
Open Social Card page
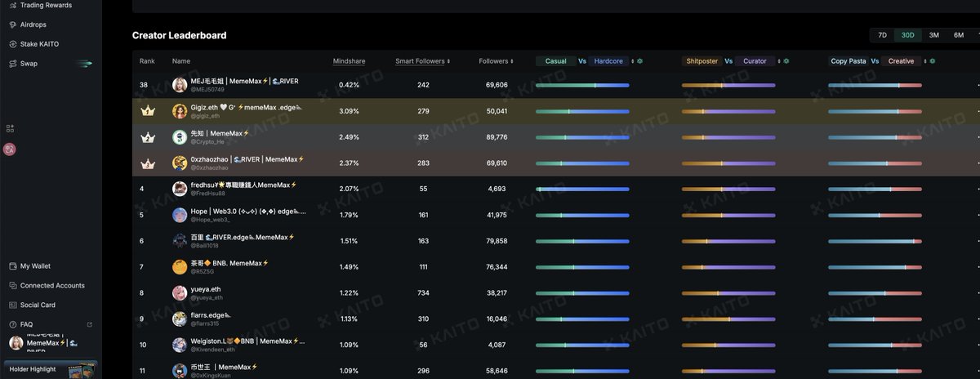point(38,305)
